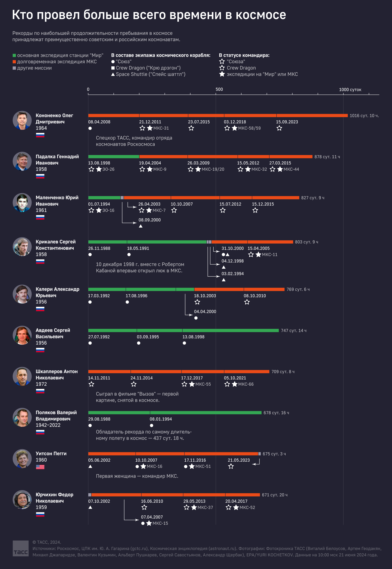Viewport: 392px width, 569px height.
Task: Click the filled star next to ЭО-26
Action: point(99,169)
